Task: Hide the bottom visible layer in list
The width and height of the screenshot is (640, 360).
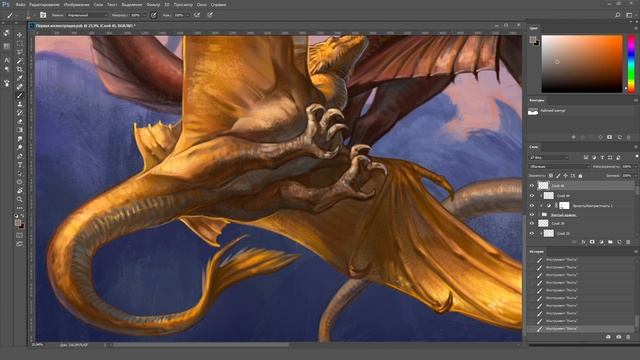Action: [x=532, y=233]
